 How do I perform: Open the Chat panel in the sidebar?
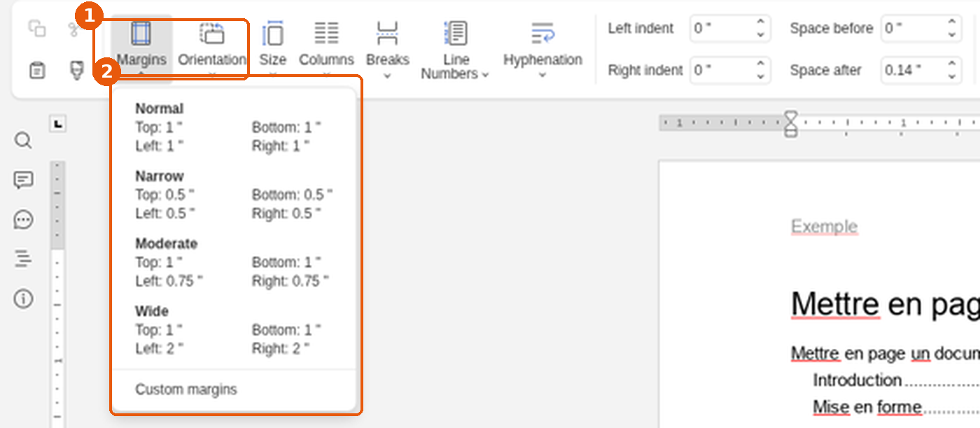click(23, 220)
